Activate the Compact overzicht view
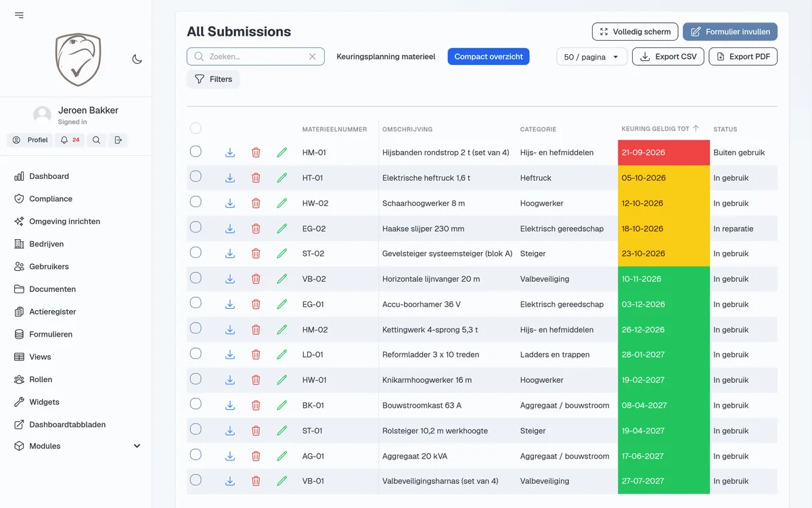 tap(489, 57)
